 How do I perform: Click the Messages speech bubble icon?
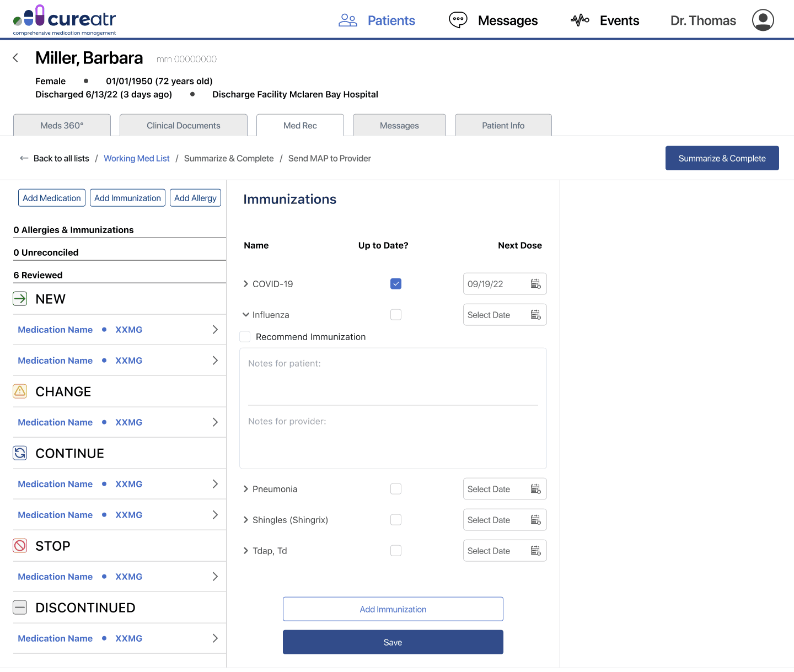click(458, 20)
